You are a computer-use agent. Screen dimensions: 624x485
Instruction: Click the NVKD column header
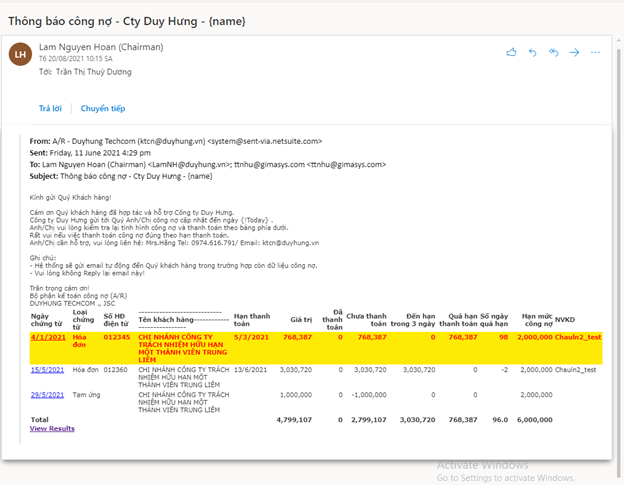click(x=565, y=319)
